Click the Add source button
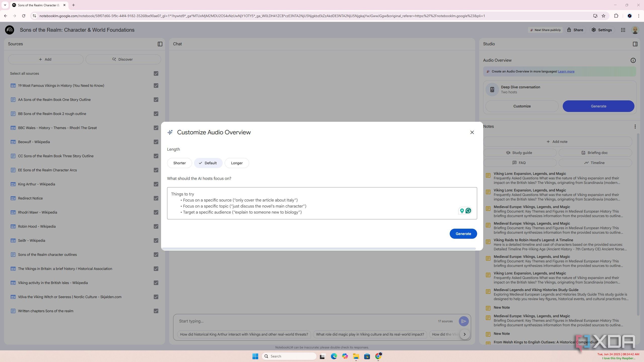The image size is (644, 362). click(x=46, y=59)
